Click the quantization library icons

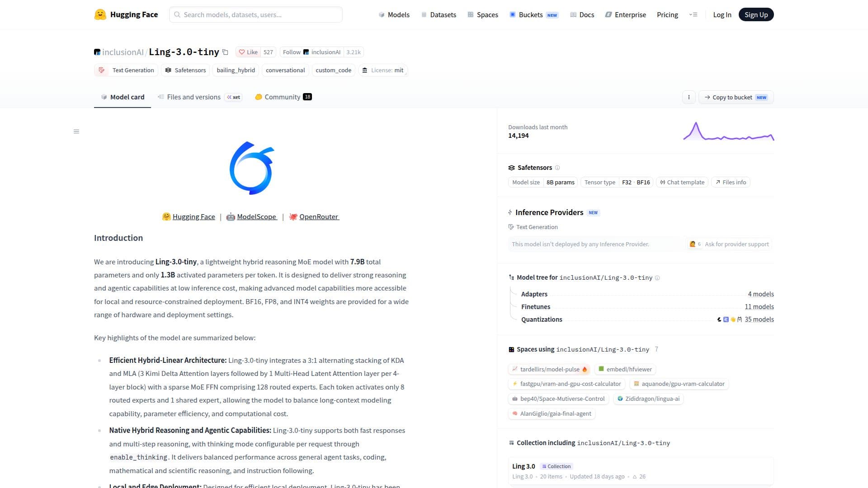pos(729,319)
